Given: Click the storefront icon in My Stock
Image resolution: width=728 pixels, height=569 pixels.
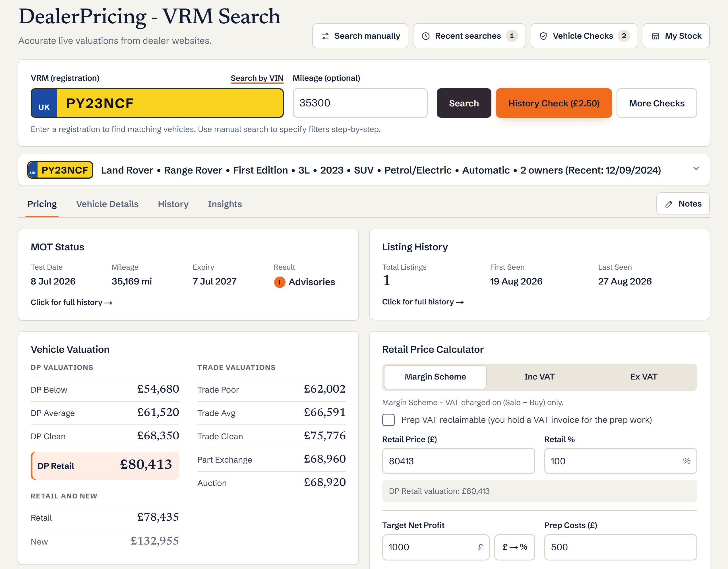Looking at the screenshot, I should click(x=655, y=36).
